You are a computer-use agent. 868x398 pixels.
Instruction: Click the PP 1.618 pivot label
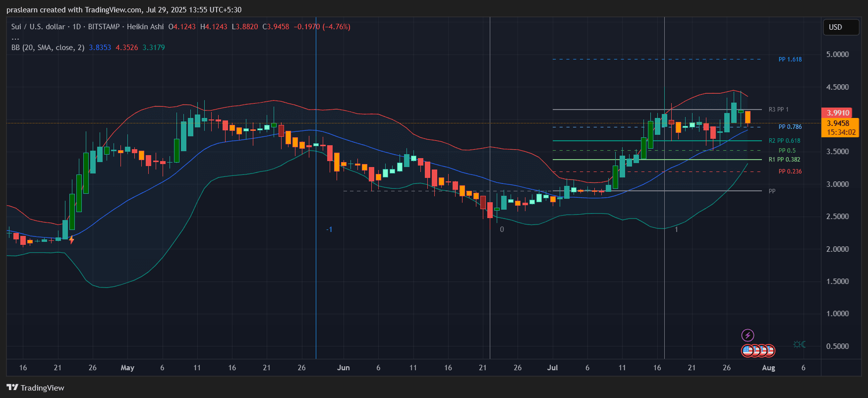click(790, 59)
